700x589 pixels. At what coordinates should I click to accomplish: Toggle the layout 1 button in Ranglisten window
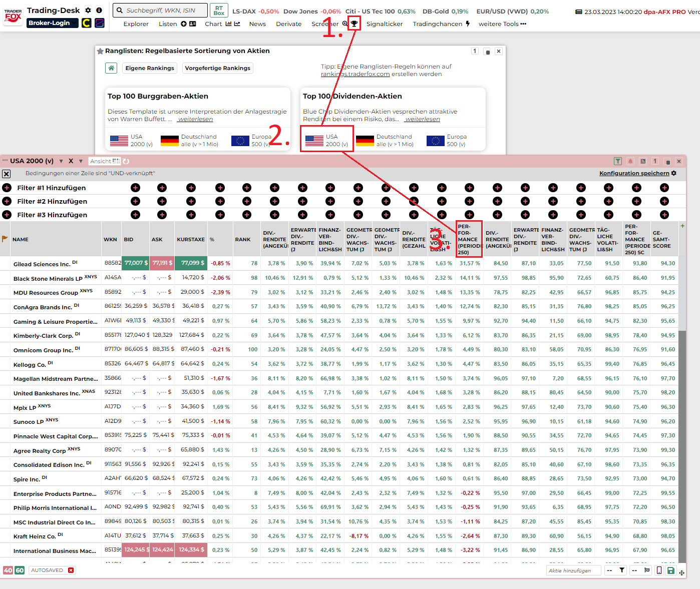[475, 51]
